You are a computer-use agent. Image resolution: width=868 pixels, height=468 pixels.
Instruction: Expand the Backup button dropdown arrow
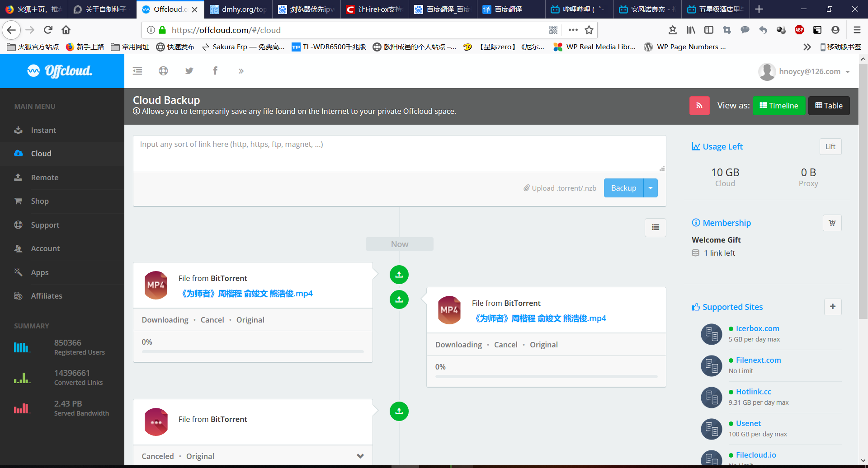point(651,188)
